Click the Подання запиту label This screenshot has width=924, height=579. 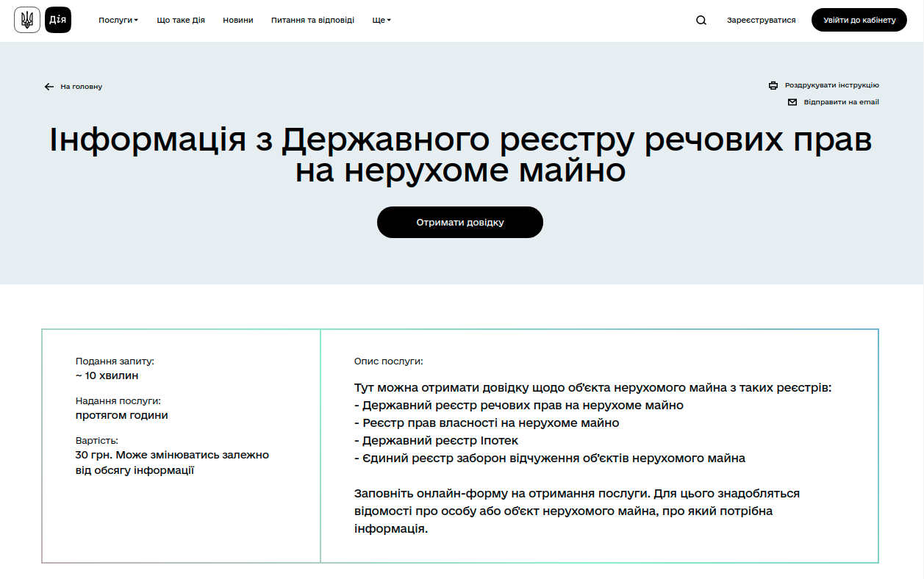click(115, 362)
